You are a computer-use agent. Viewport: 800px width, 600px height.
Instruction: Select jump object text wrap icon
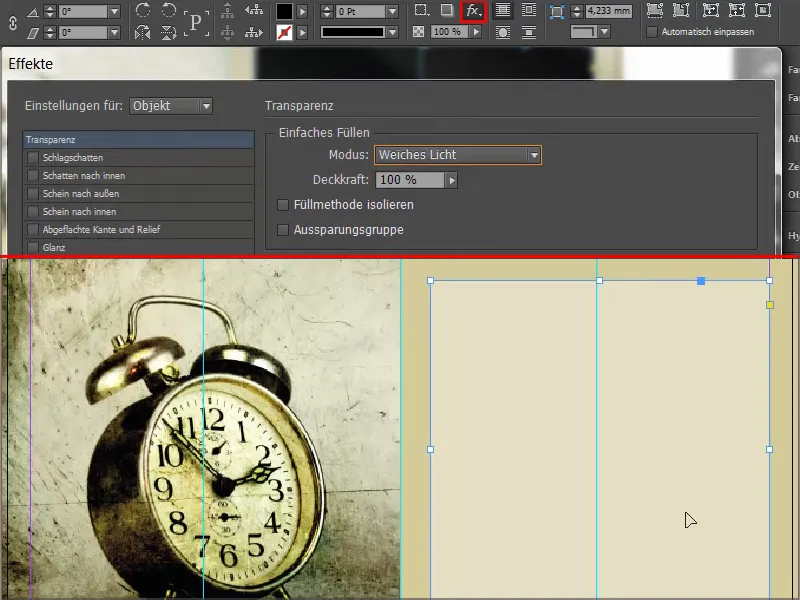point(529,33)
